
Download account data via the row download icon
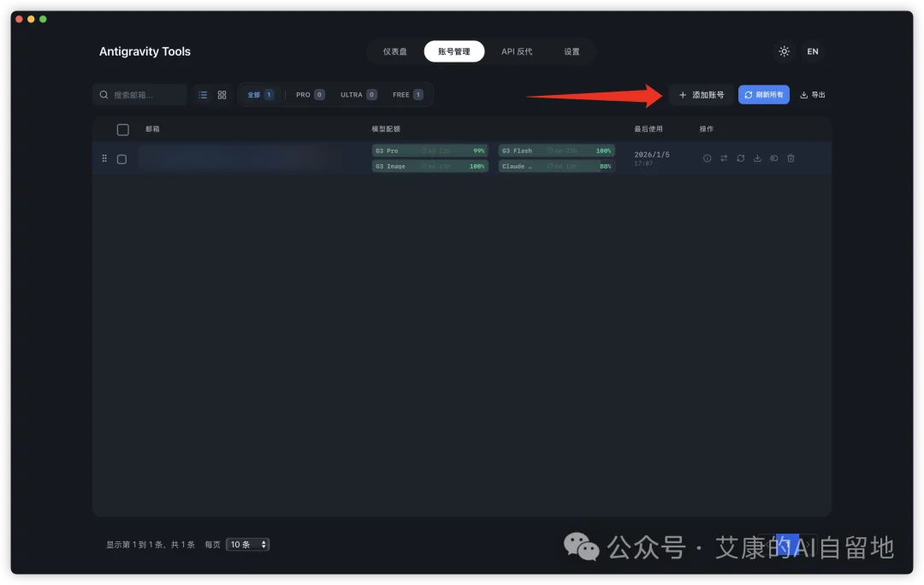(758, 158)
